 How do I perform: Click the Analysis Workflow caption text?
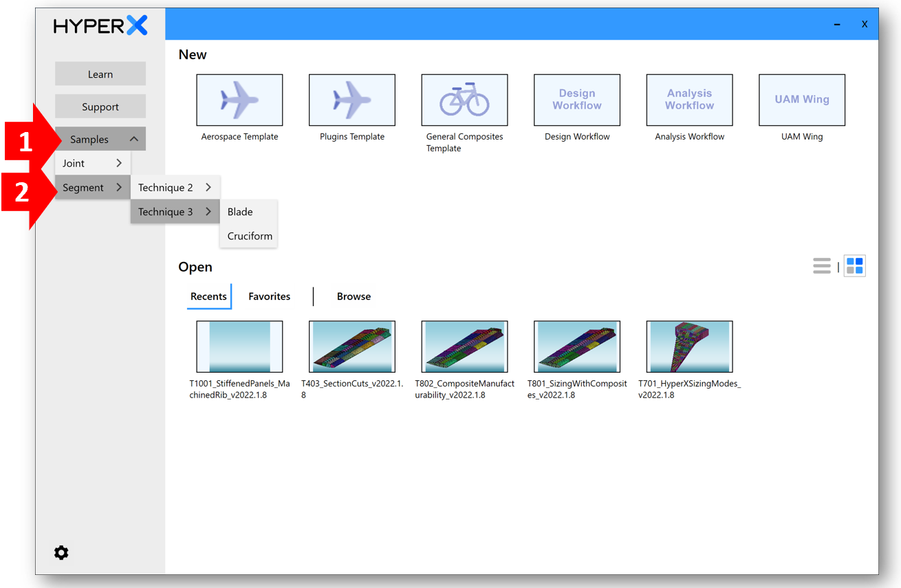click(690, 136)
